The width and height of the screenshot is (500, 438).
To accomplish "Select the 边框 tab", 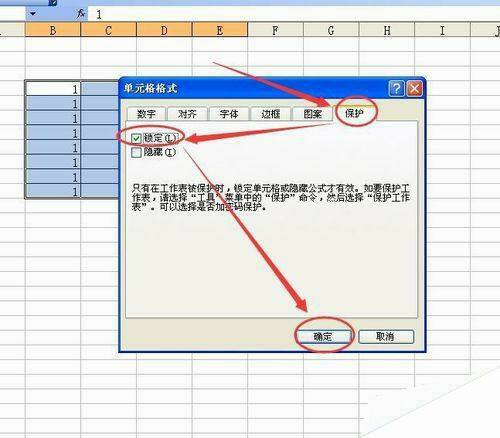I will pos(270,114).
